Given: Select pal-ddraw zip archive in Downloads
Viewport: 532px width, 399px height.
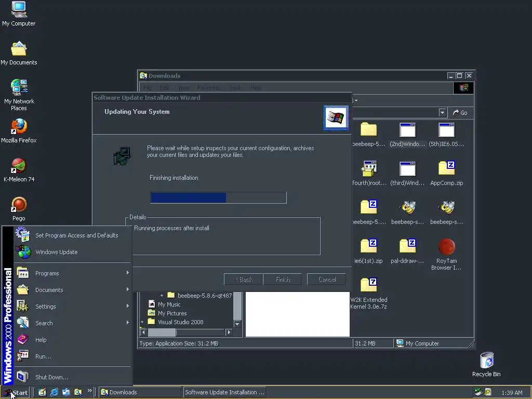Looking at the screenshot, I should pos(407,251).
